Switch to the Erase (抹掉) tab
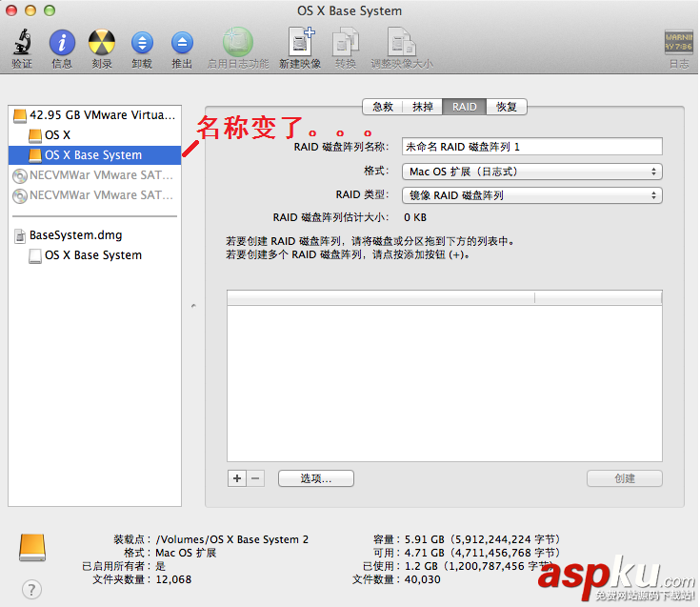Viewport: 700px width, 607px height. [422, 107]
